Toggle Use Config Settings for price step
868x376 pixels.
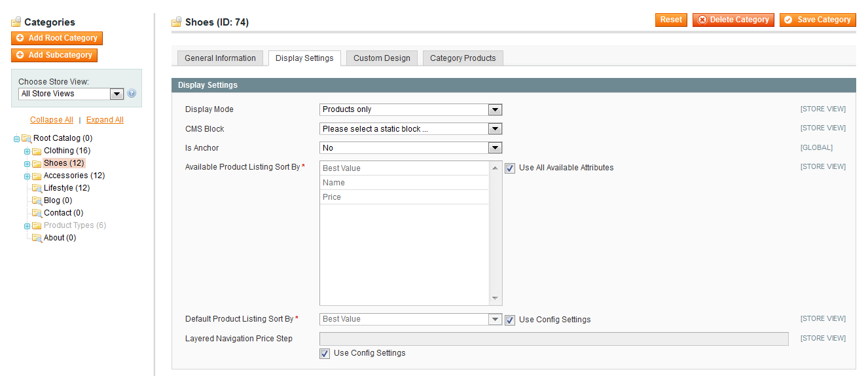coord(324,353)
